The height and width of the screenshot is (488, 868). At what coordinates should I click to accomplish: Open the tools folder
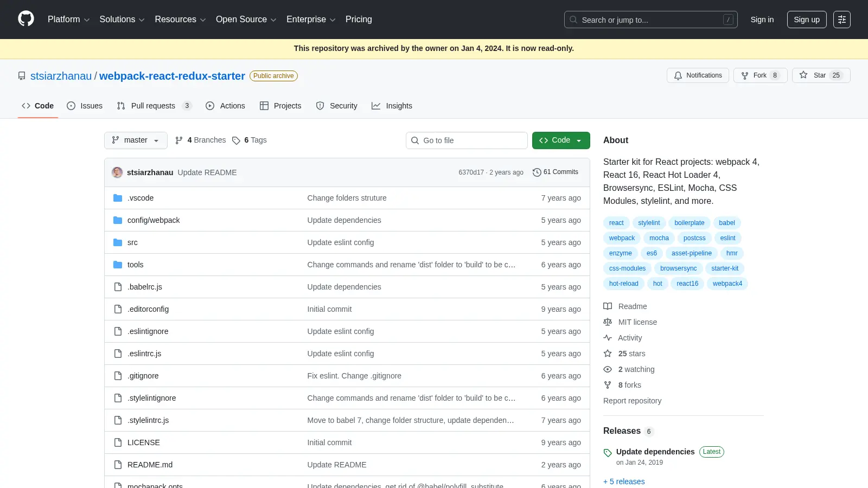136,265
